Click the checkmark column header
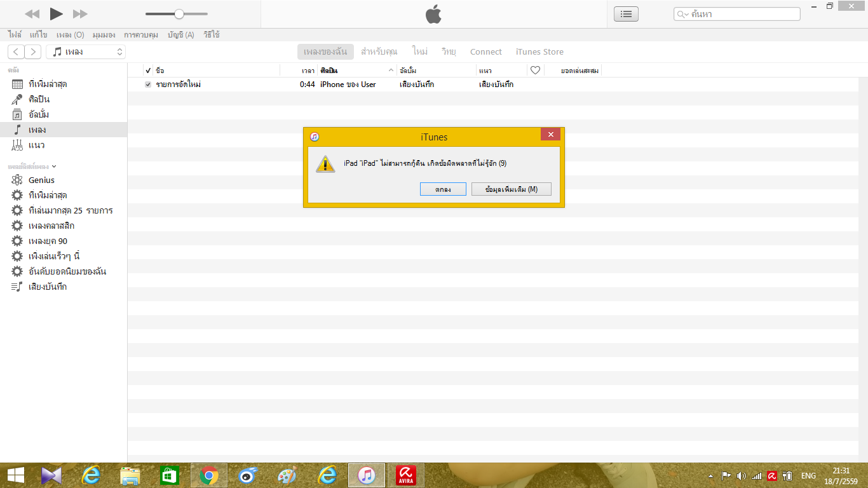The width and height of the screenshot is (868, 488). click(x=148, y=70)
